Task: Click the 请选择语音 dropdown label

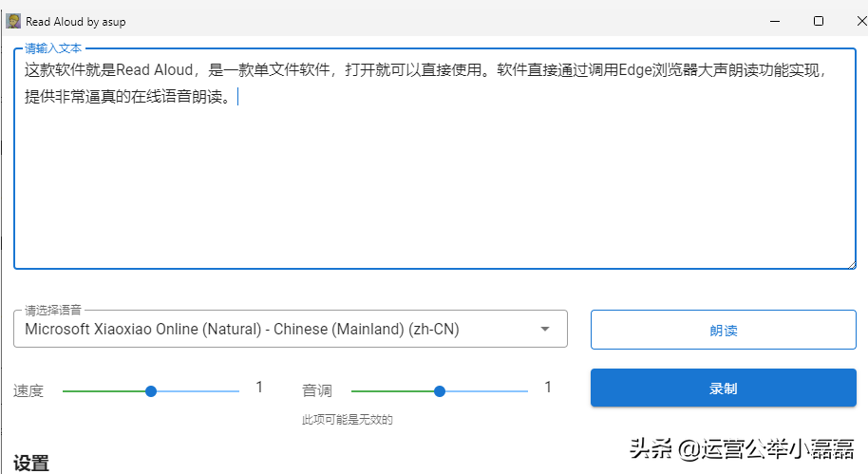Action: click(53, 310)
